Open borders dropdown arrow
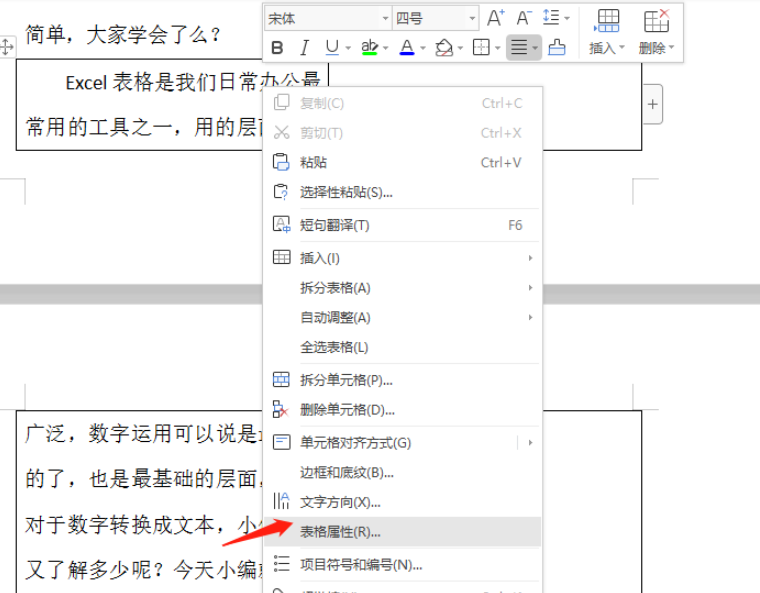The height and width of the screenshot is (593, 760). [497, 48]
